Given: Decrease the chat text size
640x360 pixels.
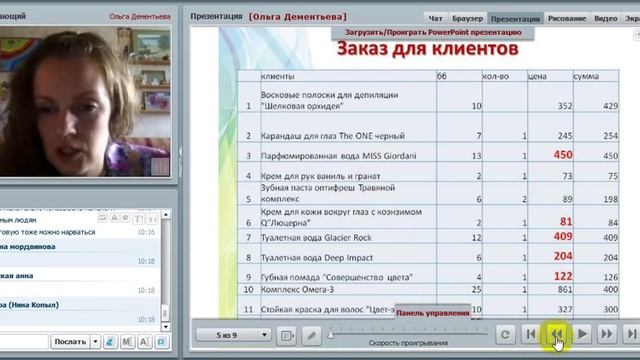Looking at the screenshot, I should point(153,219).
